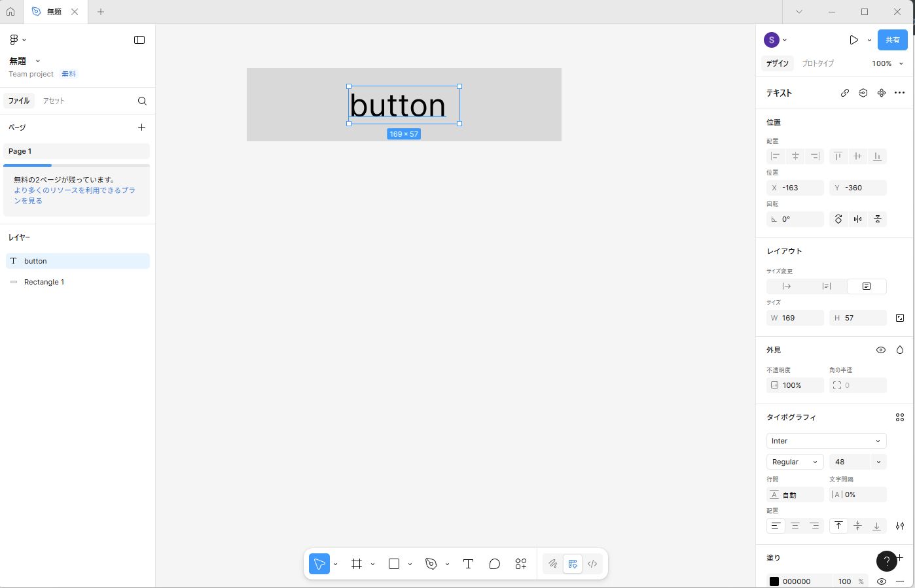The height and width of the screenshot is (588, 915).
Task: Select the Frame tool
Action: (357, 564)
